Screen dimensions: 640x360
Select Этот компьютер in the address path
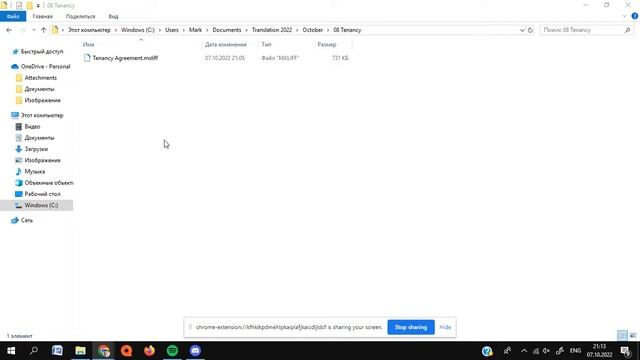click(89, 30)
